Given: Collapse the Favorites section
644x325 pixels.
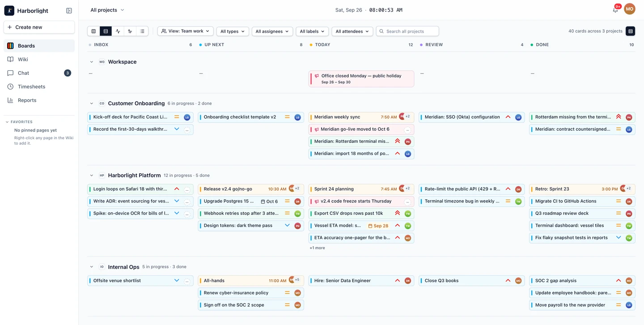Looking at the screenshot, I should [x=7, y=122].
